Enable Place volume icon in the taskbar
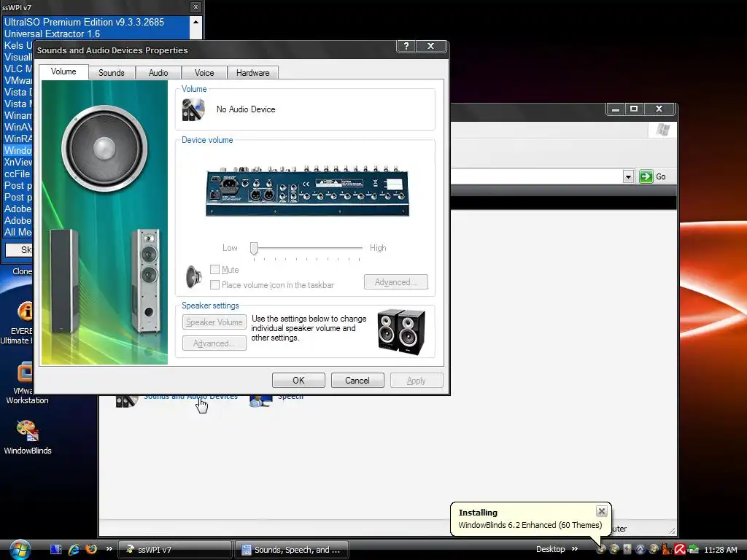The height and width of the screenshot is (560, 747). (215, 285)
